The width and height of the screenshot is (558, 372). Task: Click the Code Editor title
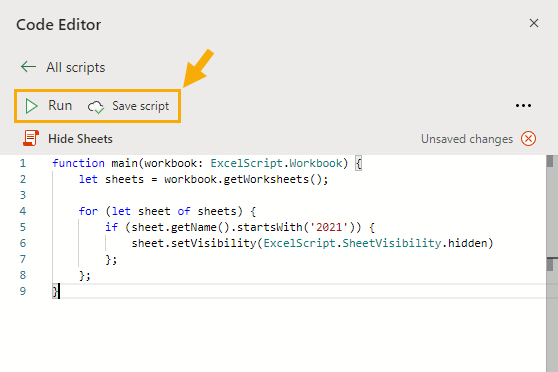pos(59,25)
